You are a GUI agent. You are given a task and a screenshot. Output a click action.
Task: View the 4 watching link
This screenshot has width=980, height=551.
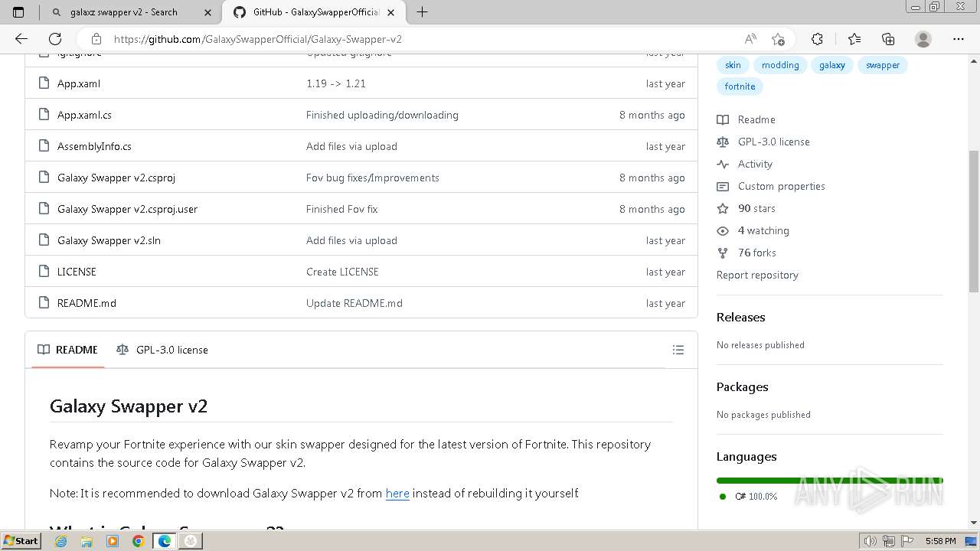(753, 230)
